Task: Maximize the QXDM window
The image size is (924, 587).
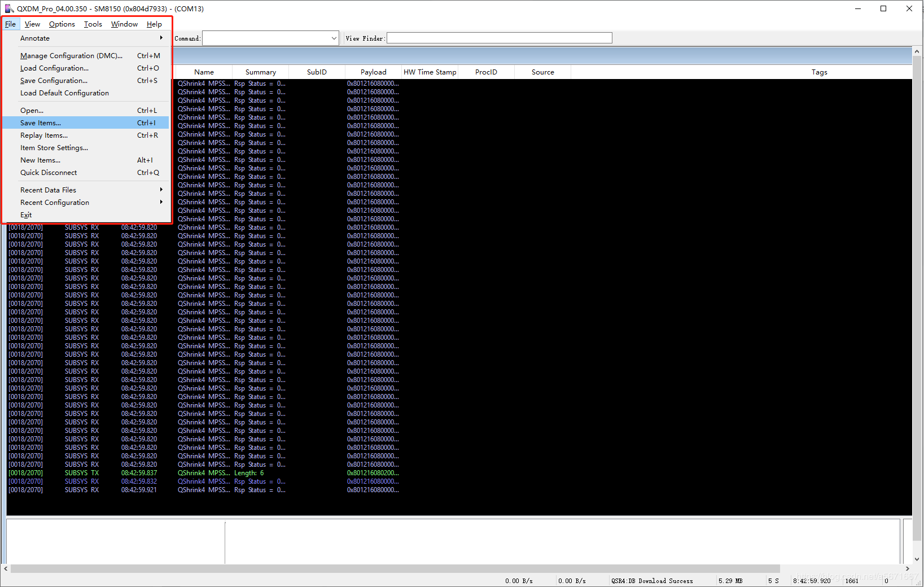Action: 883,8
